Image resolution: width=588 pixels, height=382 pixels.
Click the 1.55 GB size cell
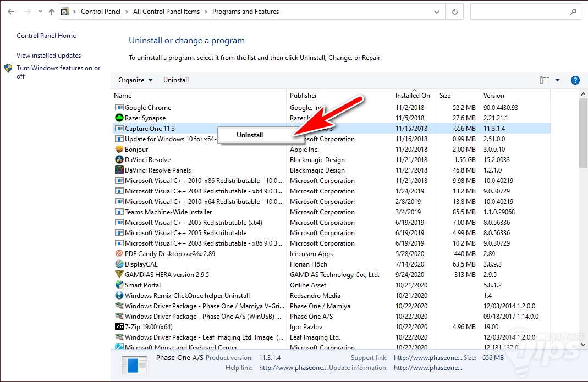(465, 160)
